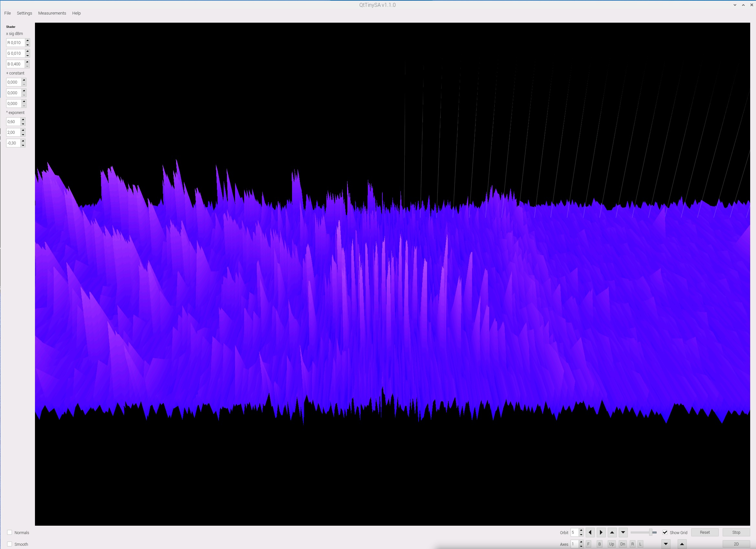This screenshot has height=549, width=756.
Task: Enable the Smooth checkbox
Action: [x=10, y=544]
